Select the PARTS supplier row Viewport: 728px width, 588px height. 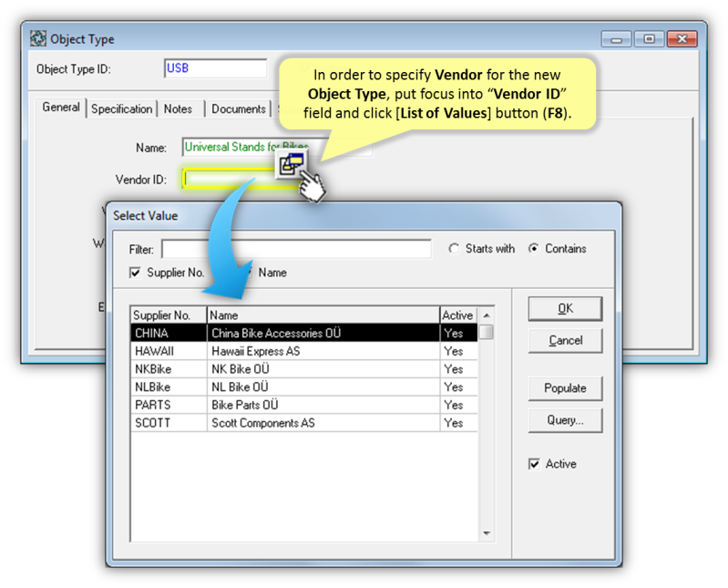pyautogui.click(x=304, y=405)
